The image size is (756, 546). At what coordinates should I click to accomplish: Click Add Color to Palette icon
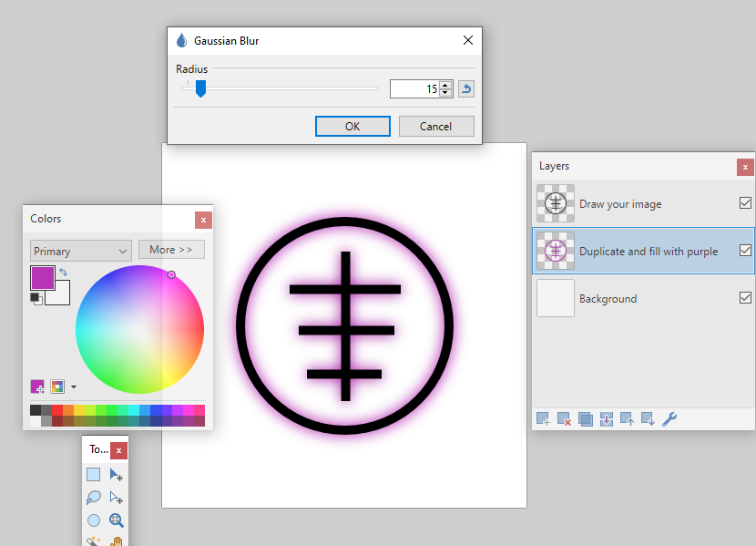point(37,386)
